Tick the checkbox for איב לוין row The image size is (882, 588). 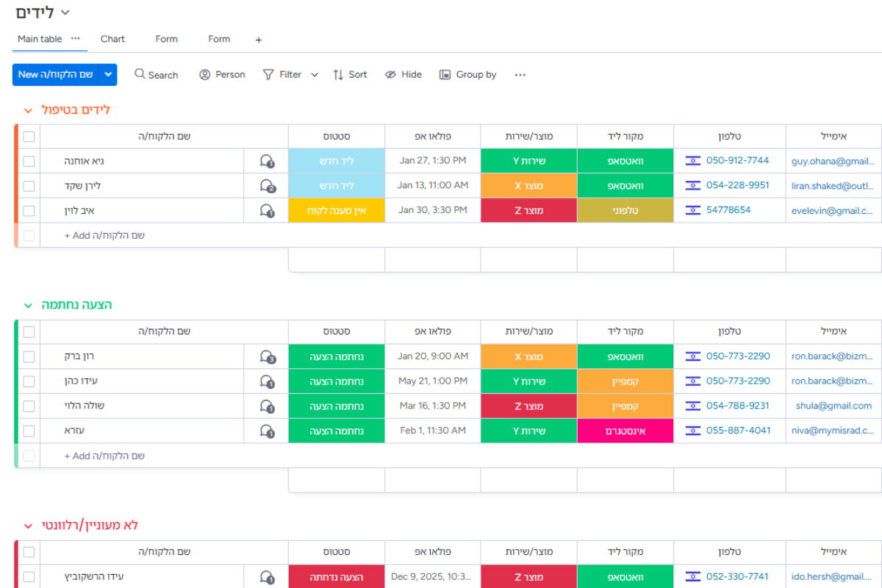(29, 211)
